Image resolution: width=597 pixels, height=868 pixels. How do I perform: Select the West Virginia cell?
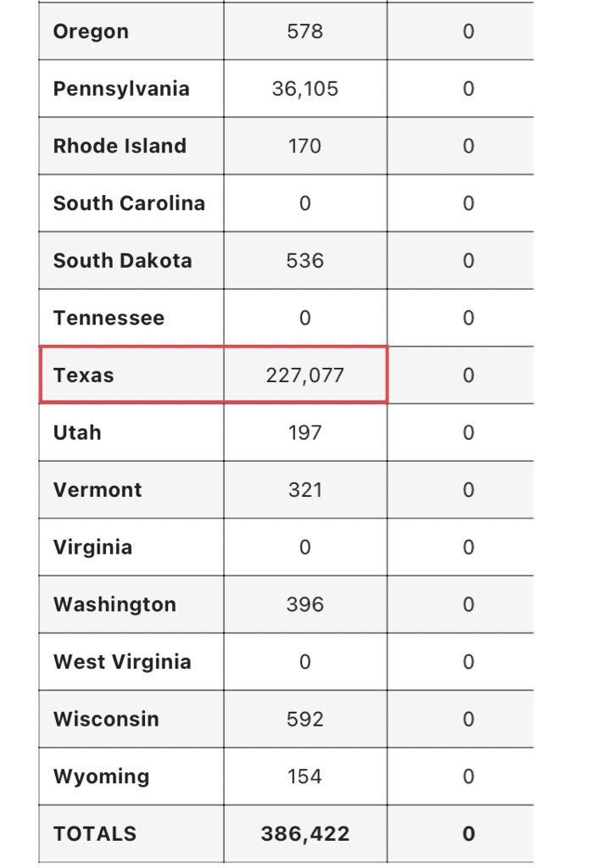(x=122, y=662)
